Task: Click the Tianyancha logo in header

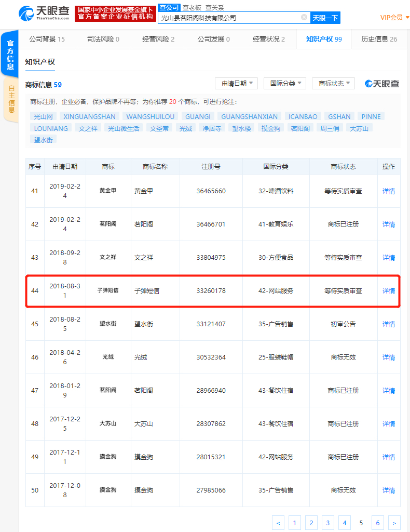Action: [x=44, y=14]
